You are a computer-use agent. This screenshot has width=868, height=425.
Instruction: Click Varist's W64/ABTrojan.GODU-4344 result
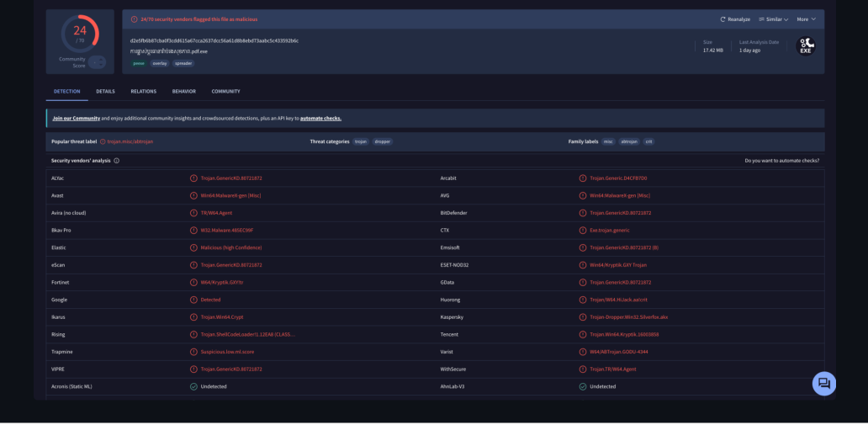tap(619, 352)
